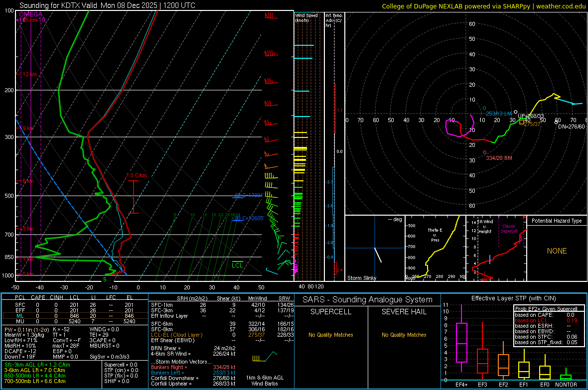Click the '-30 C=17331'' label
Image resolution: width=588 pixels, height=390 pixels.
click(248, 195)
